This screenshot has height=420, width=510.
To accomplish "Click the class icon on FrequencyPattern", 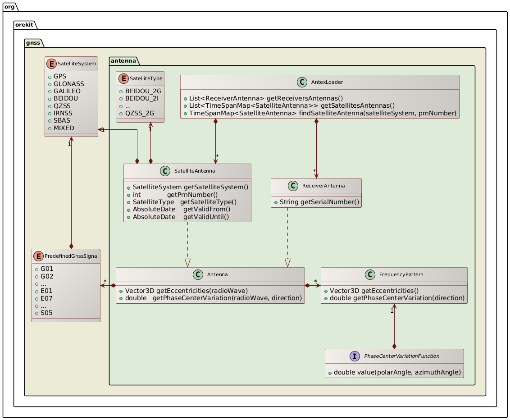I will (x=371, y=274).
